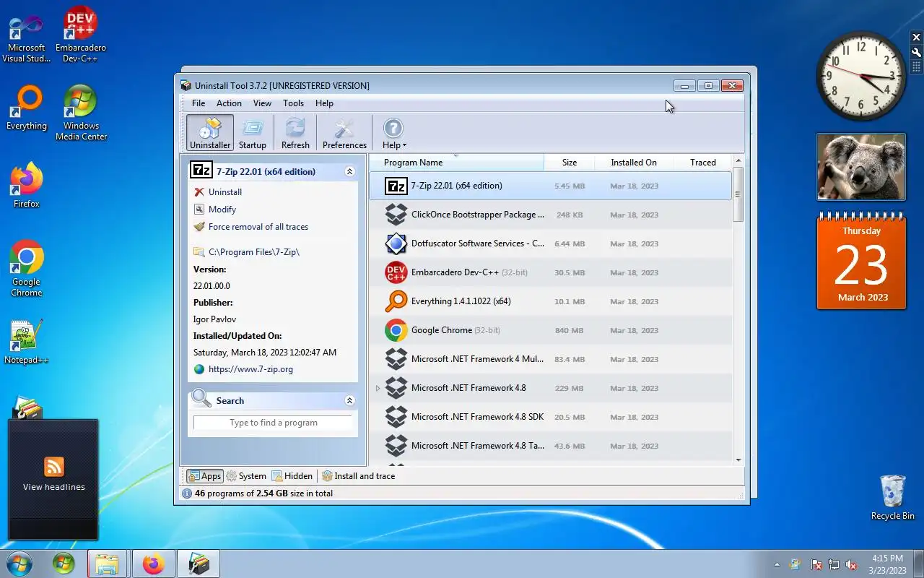Click the Google Chrome desktop shortcut

pyautogui.click(x=27, y=268)
